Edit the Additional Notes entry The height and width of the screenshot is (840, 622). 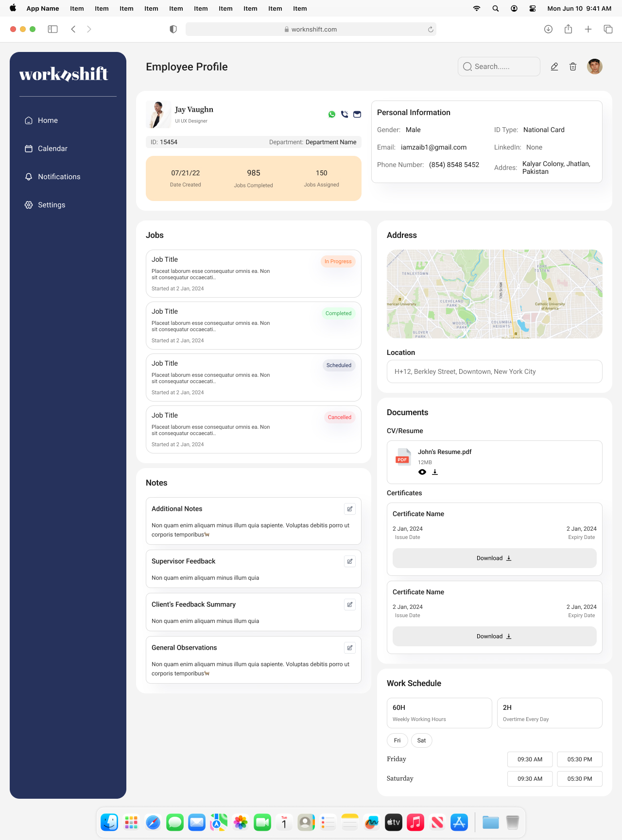[x=350, y=509]
